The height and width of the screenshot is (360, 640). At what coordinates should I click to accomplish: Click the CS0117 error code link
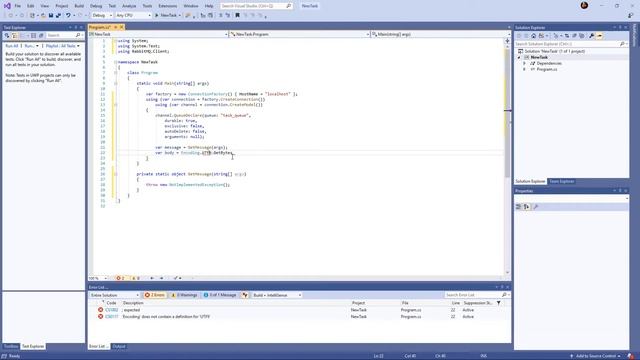point(111,316)
